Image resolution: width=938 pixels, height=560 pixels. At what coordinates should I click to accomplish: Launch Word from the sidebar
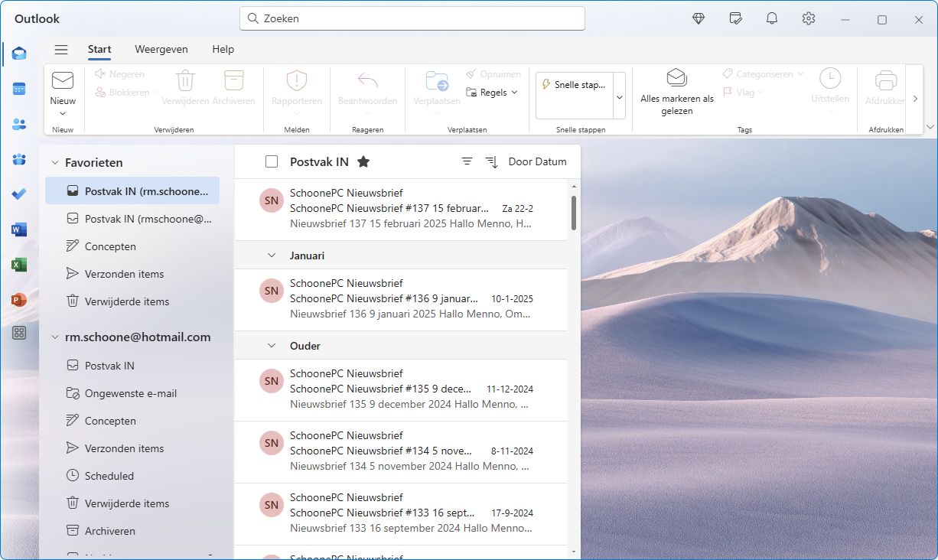pyautogui.click(x=19, y=230)
